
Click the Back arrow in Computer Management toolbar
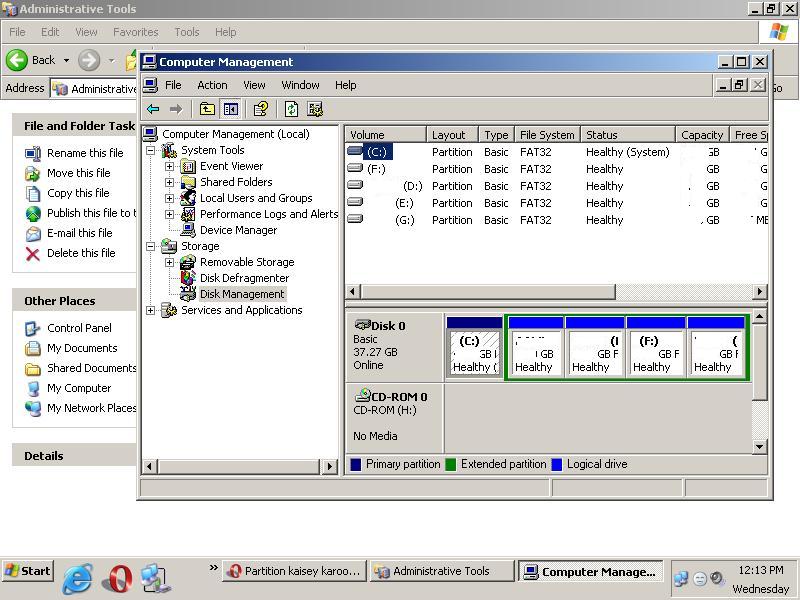[153, 109]
